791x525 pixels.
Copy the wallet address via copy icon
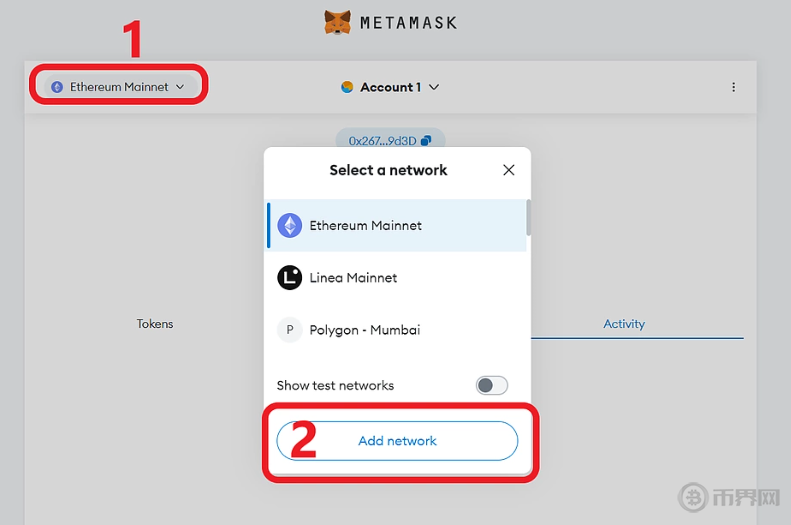pyautogui.click(x=427, y=141)
